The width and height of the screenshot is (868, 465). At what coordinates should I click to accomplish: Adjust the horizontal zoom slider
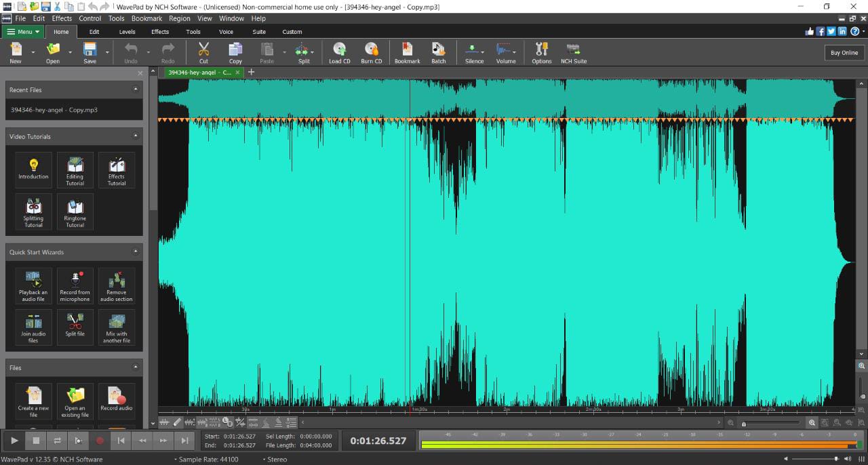pos(744,424)
